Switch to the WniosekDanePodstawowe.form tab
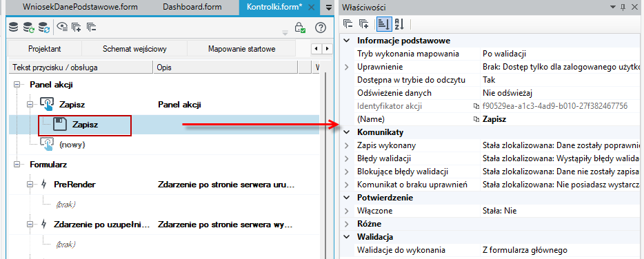This screenshot has width=644, height=259. [x=80, y=7]
